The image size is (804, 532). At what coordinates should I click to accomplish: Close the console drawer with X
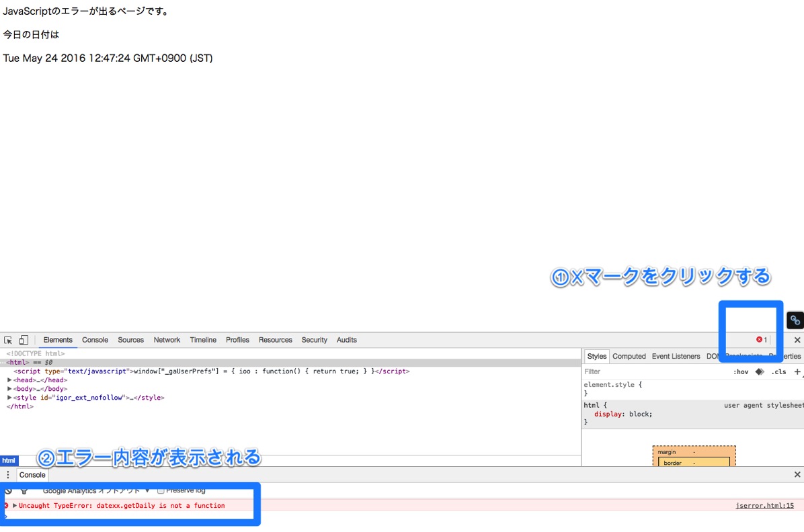click(x=797, y=475)
